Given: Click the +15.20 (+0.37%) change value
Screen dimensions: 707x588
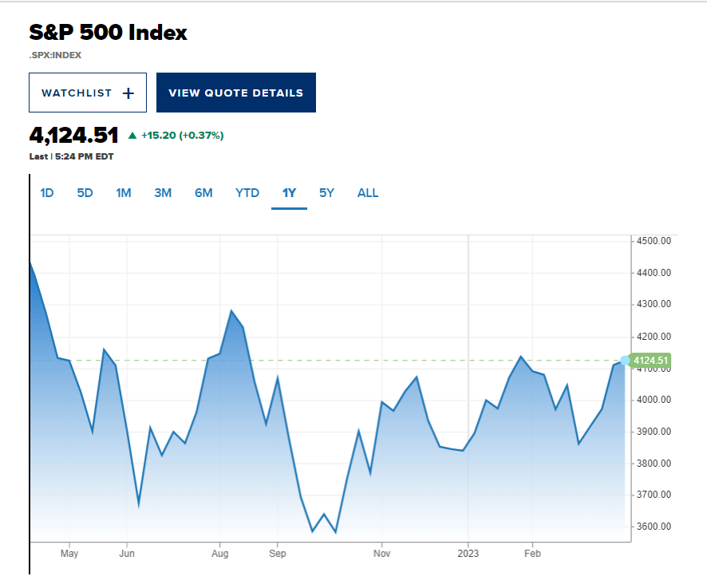Looking at the screenshot, I should tap(182, 136).
